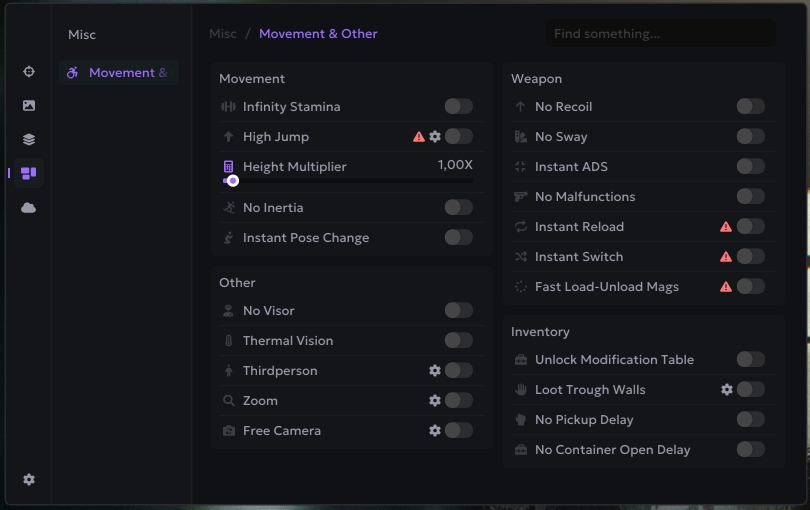Open the Misc dashboard sidebar section
Screen dimensions: 810x510
point(29,173)
